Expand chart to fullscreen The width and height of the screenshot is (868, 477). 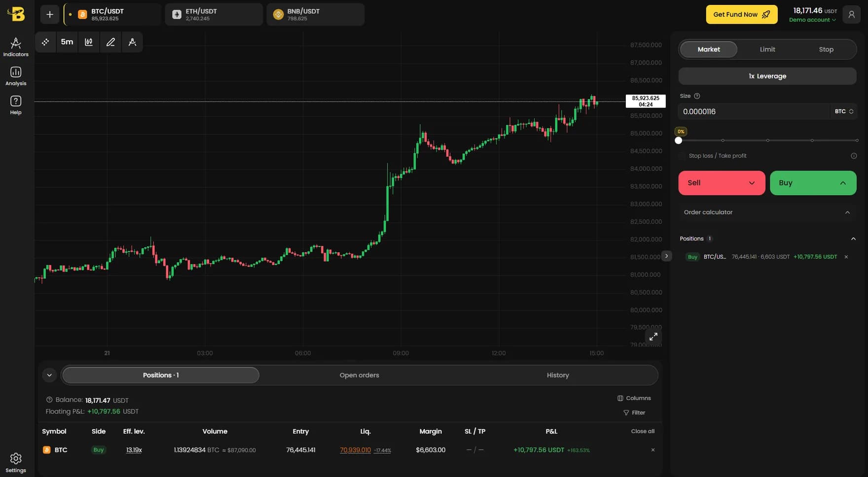click(653, 337)
